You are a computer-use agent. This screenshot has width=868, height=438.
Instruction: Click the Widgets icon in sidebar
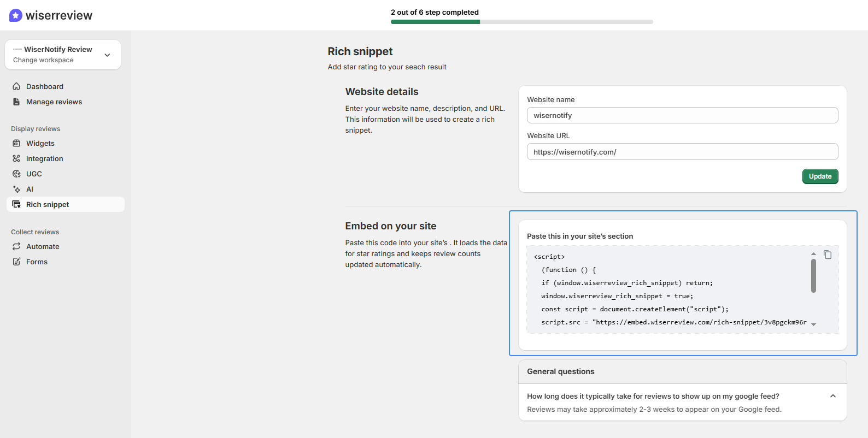16,143
